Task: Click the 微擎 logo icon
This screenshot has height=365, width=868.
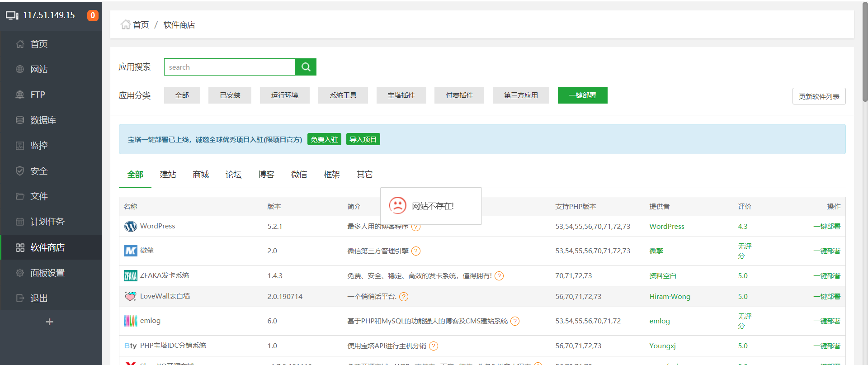Action: click(x=131, y=251)
